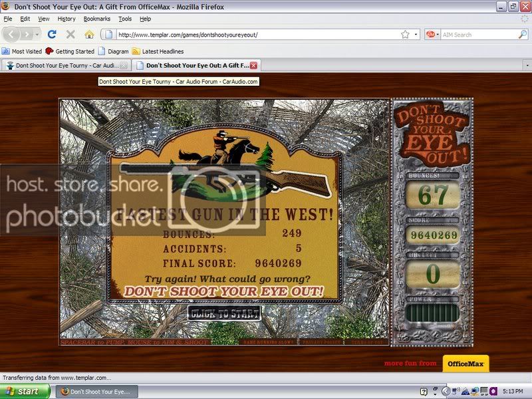Open the Getting Started bookmark
Screen dimensions: 532x399
tap(70, 51)
